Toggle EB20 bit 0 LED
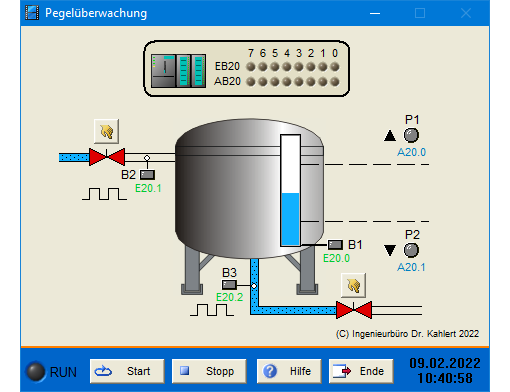 335,67
